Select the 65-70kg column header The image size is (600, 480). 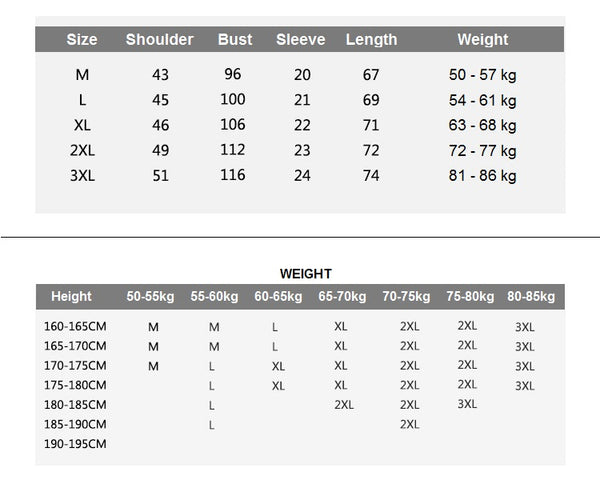point(342,296)
